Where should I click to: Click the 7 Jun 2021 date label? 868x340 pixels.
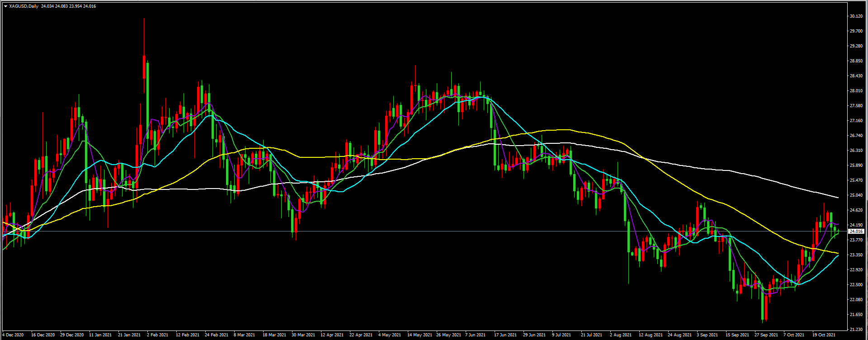[x=476, y=335]
